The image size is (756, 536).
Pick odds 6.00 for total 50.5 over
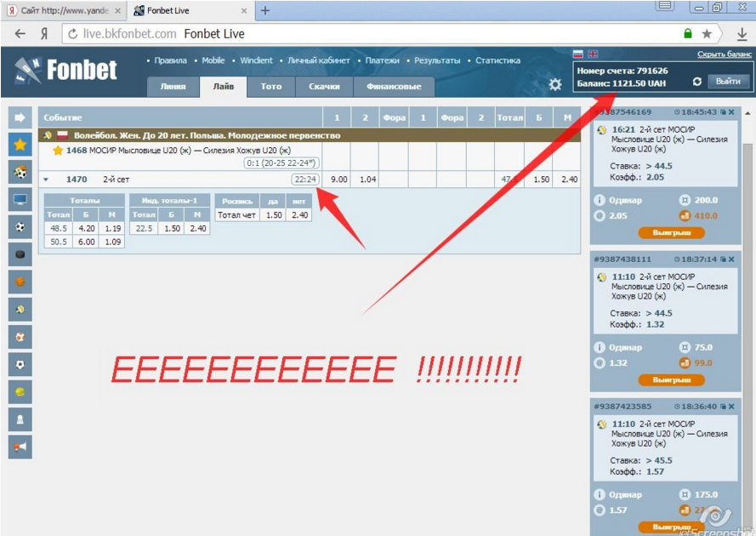(86, 242)
